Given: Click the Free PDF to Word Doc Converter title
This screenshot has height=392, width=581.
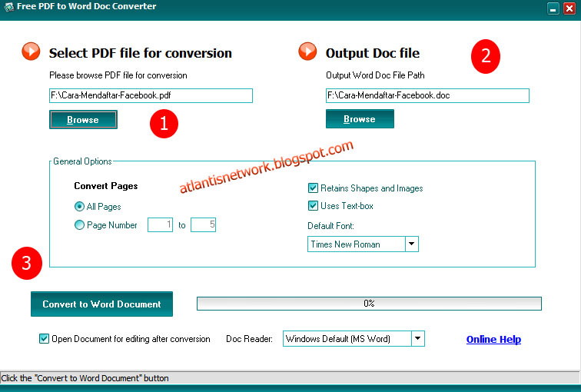Looking at the screenshot, I should pyautogui.click(x=86, y=6).
